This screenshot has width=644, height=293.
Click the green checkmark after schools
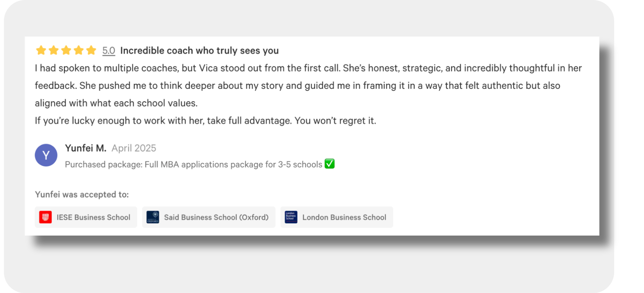(x=329, y=164)
